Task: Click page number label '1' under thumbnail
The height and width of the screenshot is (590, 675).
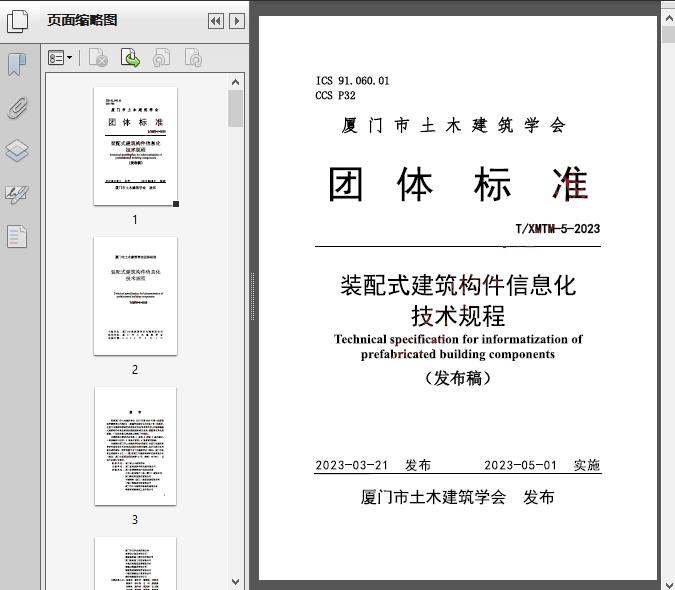Action: (135, 219)
